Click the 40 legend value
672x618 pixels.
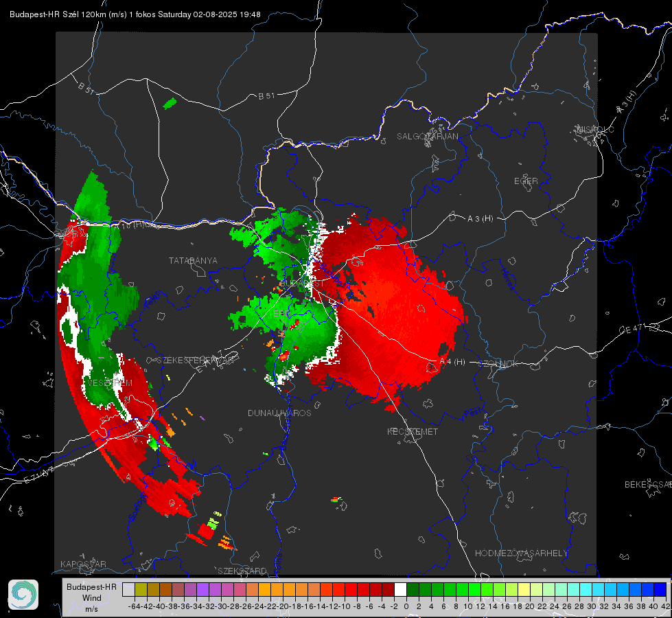tap(653, 606)
